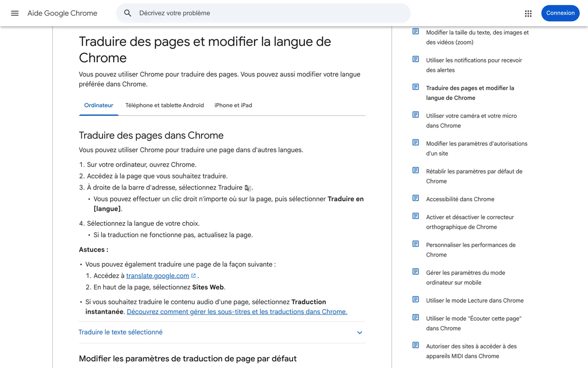Viewport: 588px width, 368px height.
Task: Open 'Autoriser des sites à accéder' MIDI article
Action: coord(471,351)
